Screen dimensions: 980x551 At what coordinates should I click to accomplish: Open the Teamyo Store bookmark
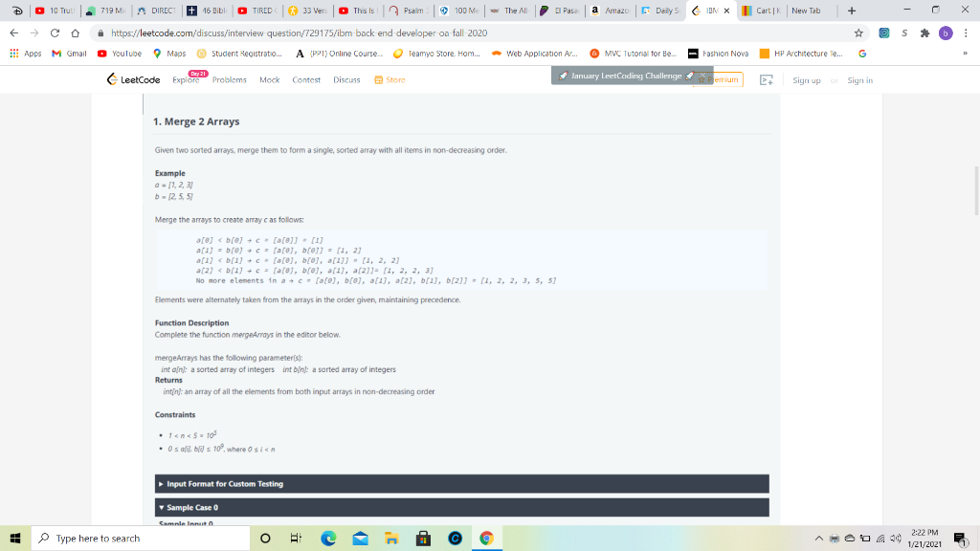click(436, 54)
